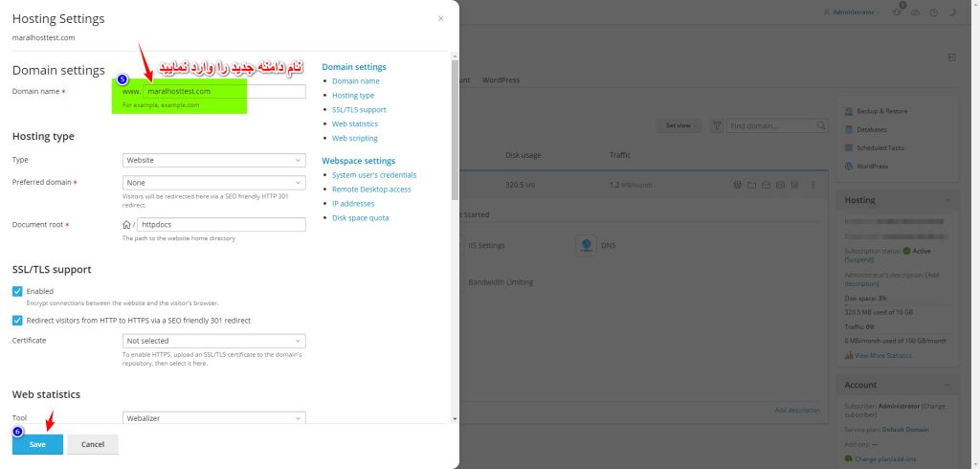The width and height of the screenshot is (980, 469).
Task: Click the folder icon in the domain row
Action: click(x=752, y=185)
